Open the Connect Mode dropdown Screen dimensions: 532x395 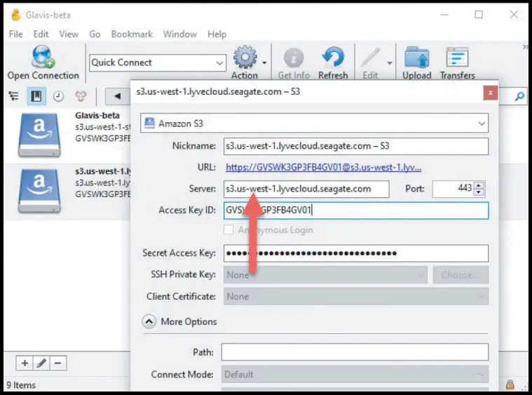[355, 374]
